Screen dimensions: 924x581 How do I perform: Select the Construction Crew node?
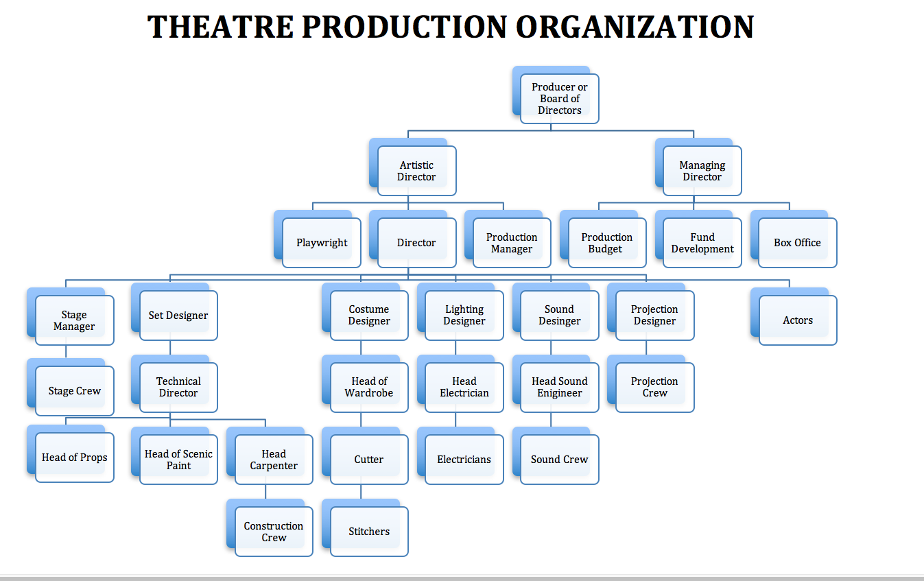pos(274,532)
